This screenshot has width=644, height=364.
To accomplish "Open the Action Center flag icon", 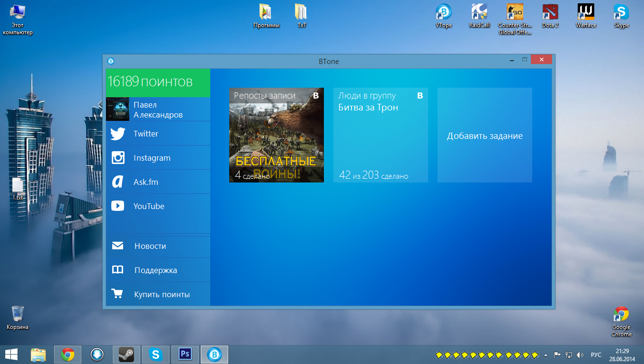I will pos(557,355).
